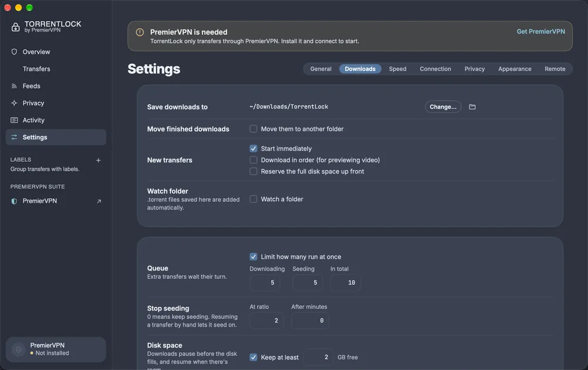
Task: Click the Overview shield icon
Action: (x=14, y=52)
